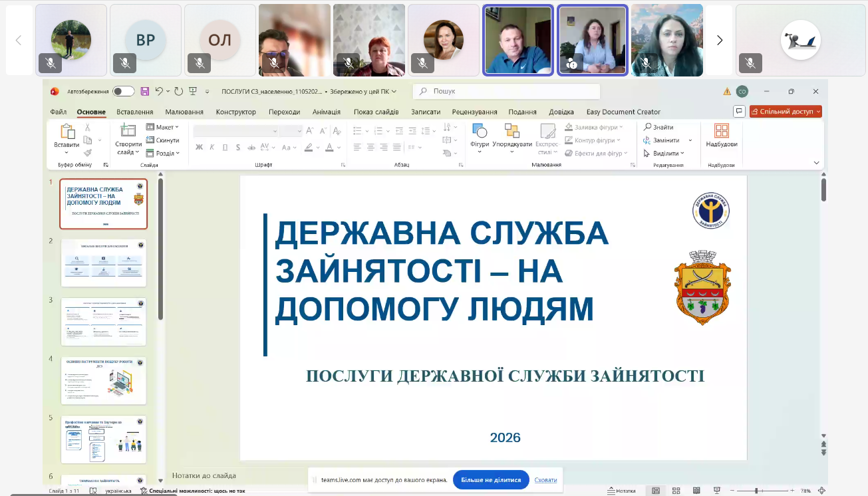Select slide 4 thumbnail in panel

pos(103,381)
